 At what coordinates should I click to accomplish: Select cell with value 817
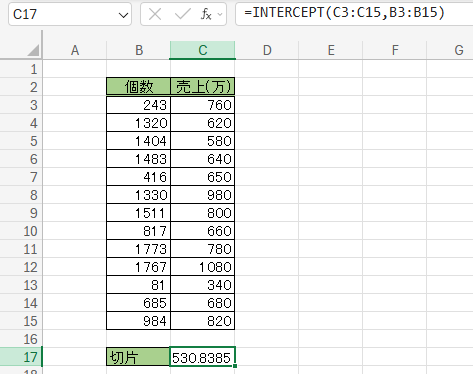[139, 231]
